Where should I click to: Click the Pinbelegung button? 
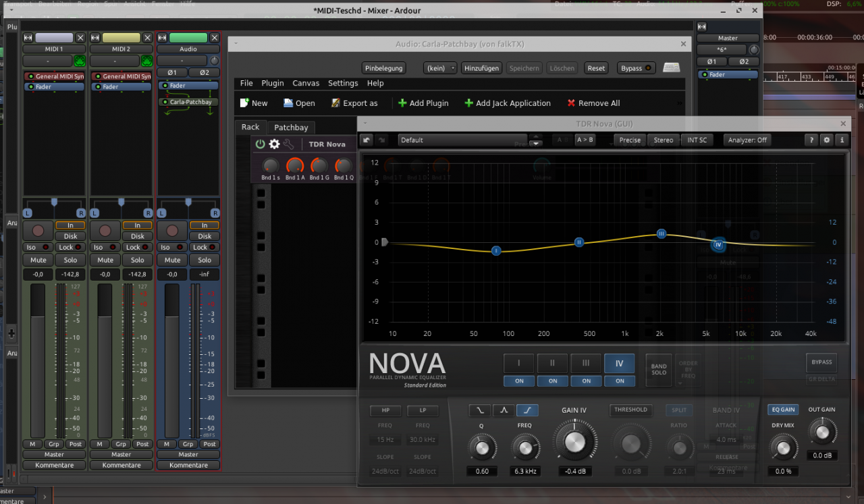click(x=383, y=68)
